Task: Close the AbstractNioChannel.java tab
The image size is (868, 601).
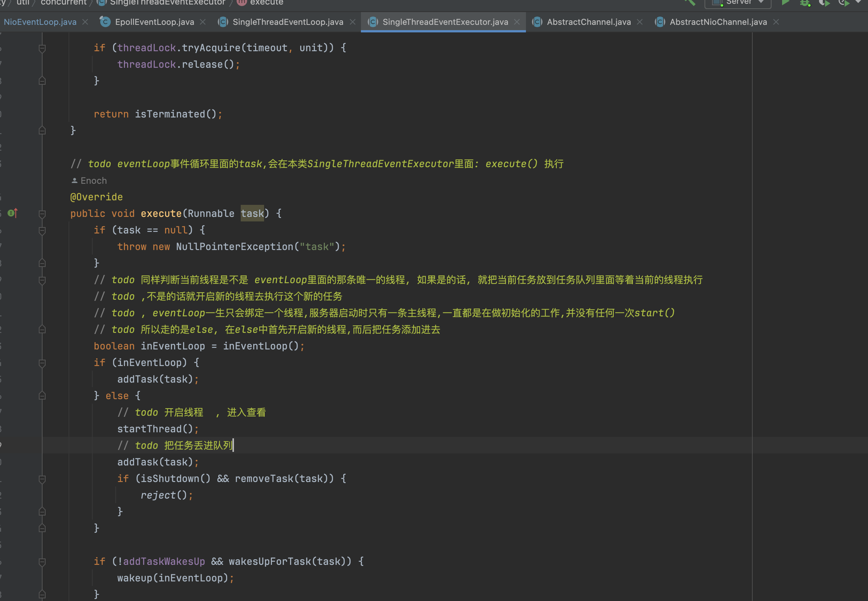Action: (x=776, y=22)
